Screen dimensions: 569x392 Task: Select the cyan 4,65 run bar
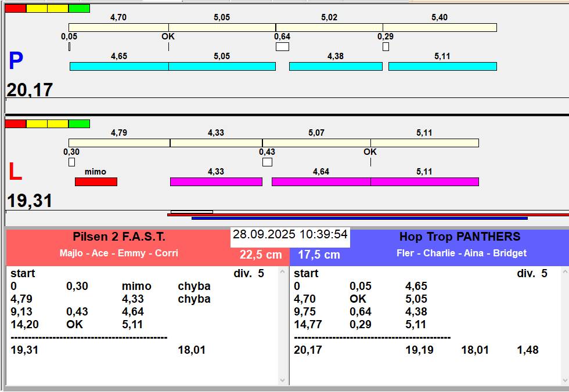tap(119, 66)
